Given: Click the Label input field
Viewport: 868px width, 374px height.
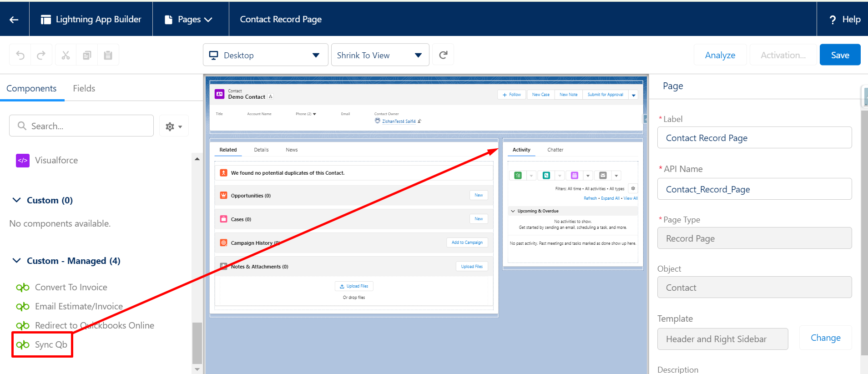Looking at the screenshot, I should (x=754, y=137).
